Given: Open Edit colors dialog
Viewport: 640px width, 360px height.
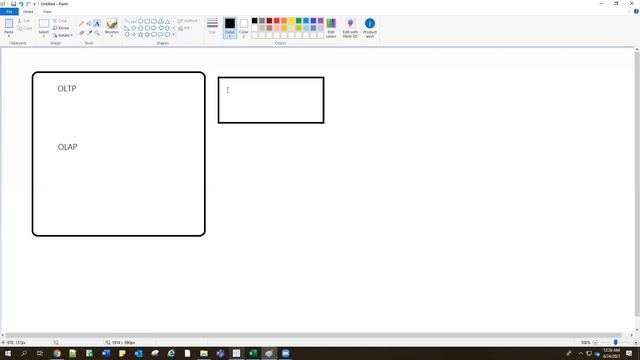Looking at the screenshot, I should click(x=331, y=28).
